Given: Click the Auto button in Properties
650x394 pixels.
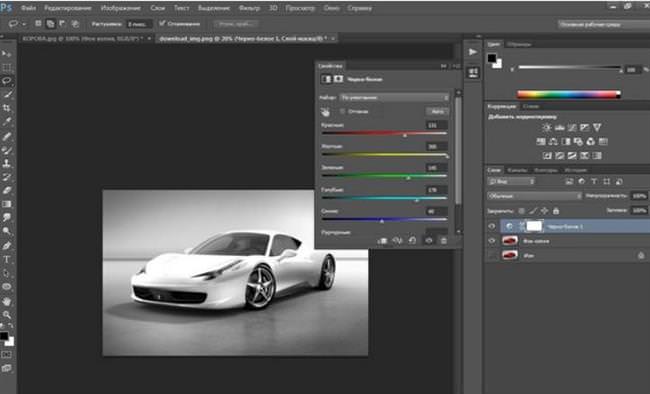Looking at the screenshot, I should click(x=437, y=112).
